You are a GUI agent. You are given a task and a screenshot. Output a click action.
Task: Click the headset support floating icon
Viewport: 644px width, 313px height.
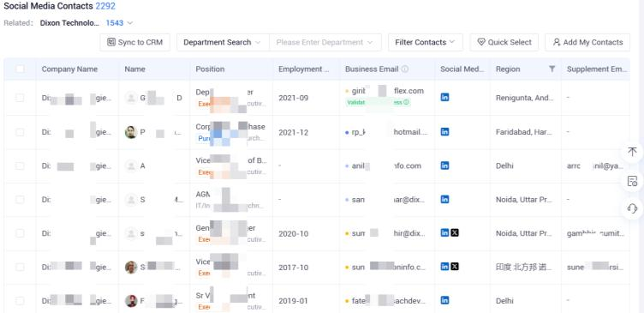pos(633,208)
